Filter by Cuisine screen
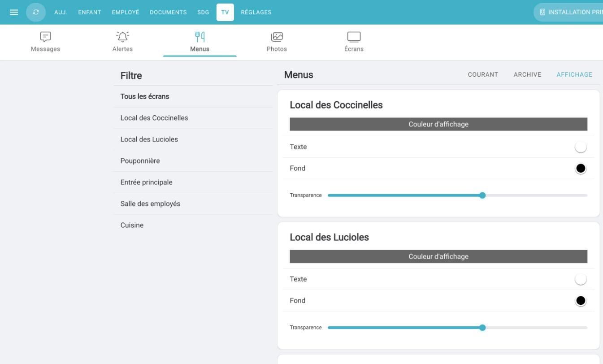Screen dimensions: 603x364 (193, 225)
